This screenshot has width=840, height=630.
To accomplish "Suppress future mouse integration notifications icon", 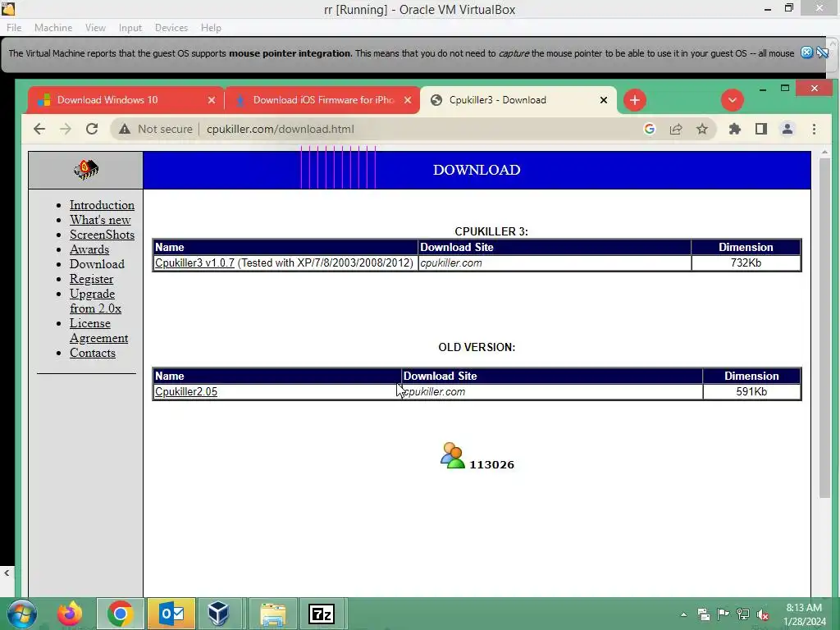I will click(x=823, y=52).
